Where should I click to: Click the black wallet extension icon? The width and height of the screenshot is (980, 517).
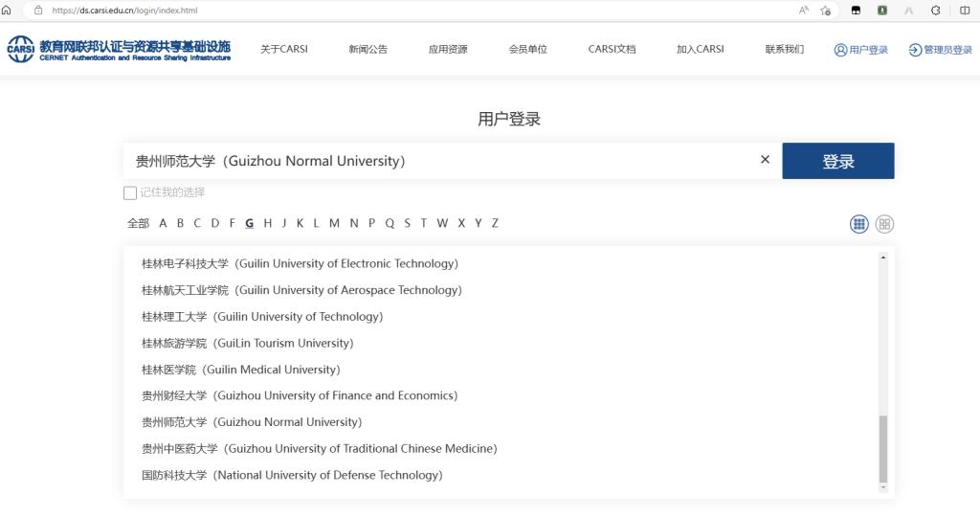coord(856,10)
